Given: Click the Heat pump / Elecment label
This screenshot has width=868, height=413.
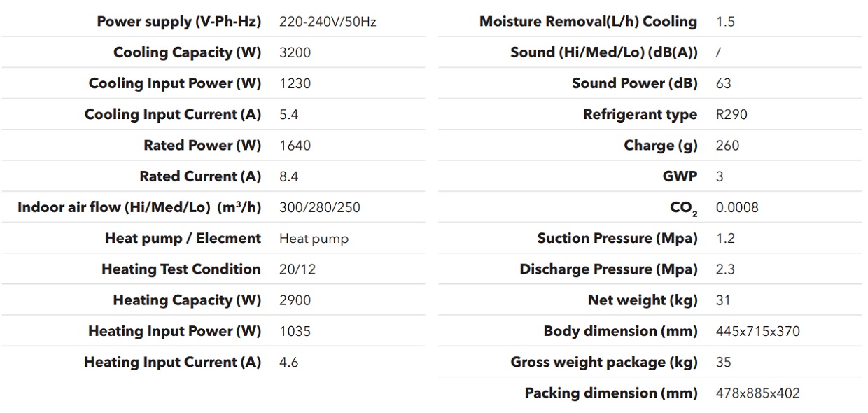Looking at the screenshot, I should click(183, 238).
